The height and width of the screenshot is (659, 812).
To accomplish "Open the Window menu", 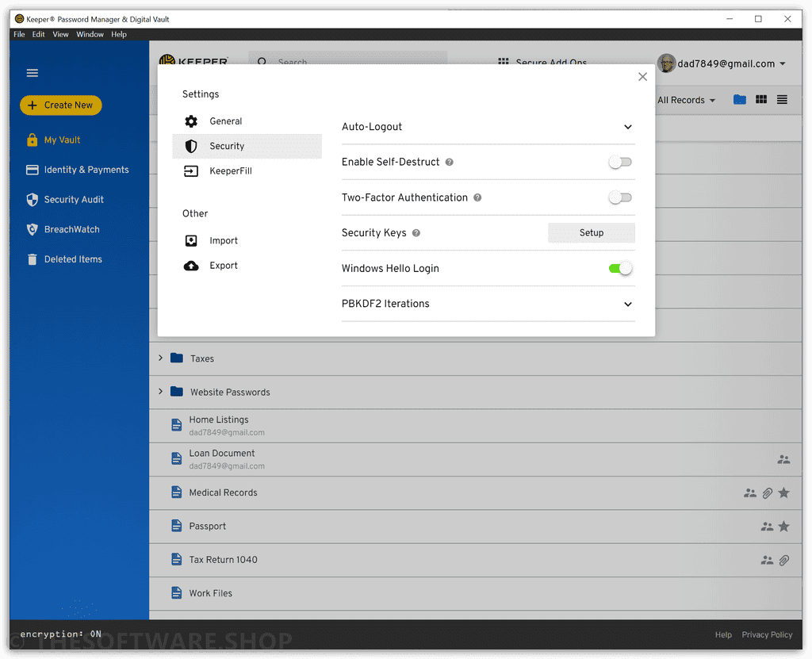I will 90,35.
